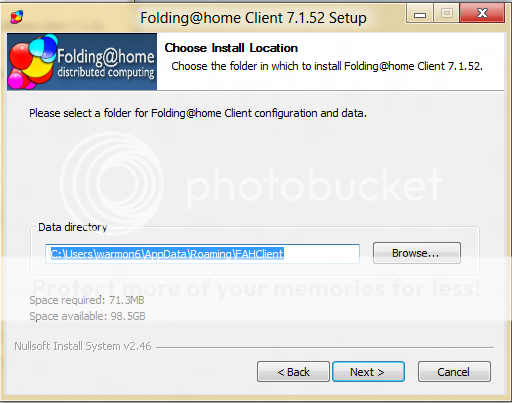512x403 pixels.
Task: Cancel the Folding@home installation
Action: pos(454,372)
